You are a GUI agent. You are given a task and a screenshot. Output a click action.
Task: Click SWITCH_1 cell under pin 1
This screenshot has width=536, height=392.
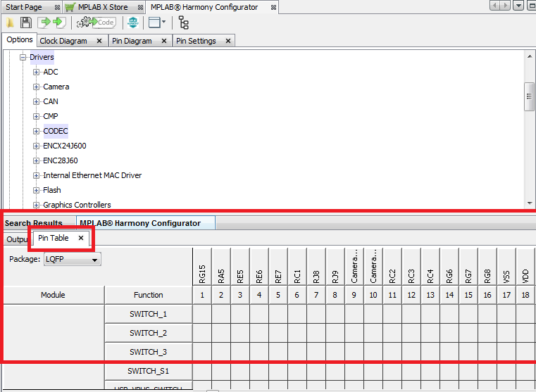pos(202,314)
